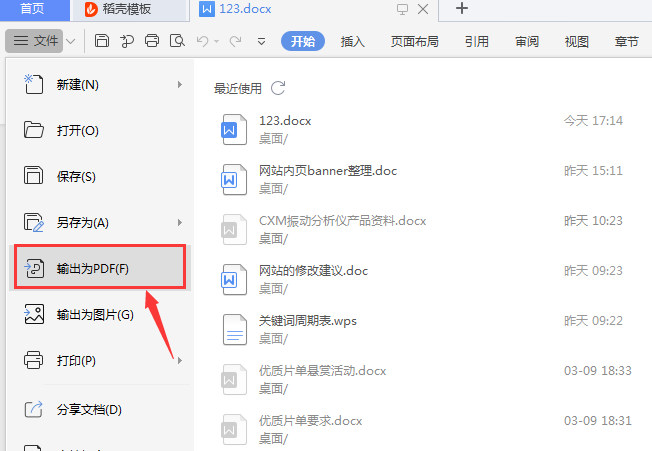Screen dimensions: 652x451
Task: Click the 昨天 15:11 timestamp
Action: click(x=593, y=171)
